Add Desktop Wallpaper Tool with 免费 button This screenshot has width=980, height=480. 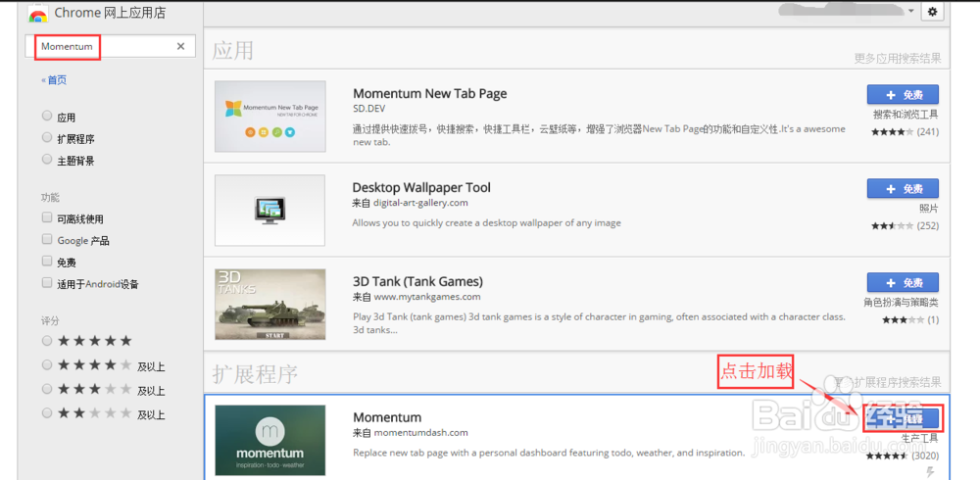point(903,188)
